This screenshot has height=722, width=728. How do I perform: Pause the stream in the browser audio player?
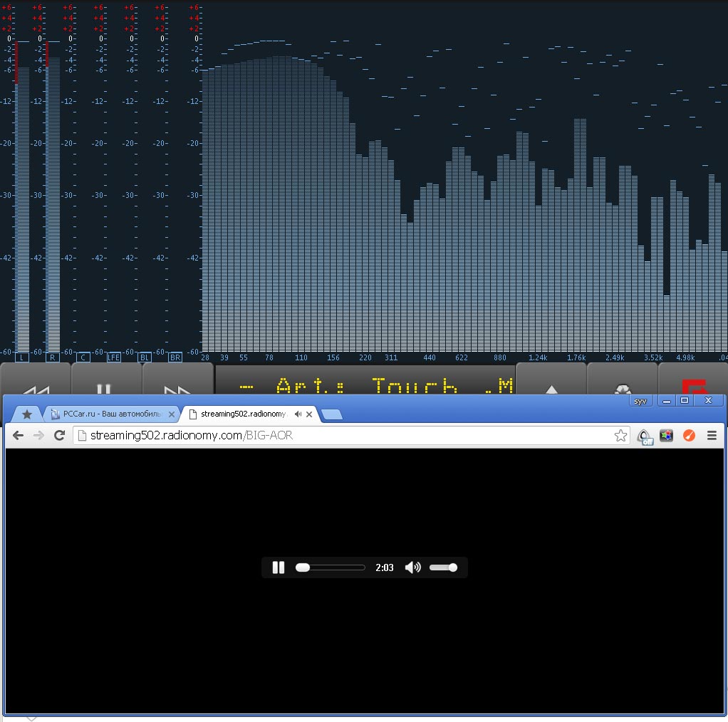coord(278,567)
